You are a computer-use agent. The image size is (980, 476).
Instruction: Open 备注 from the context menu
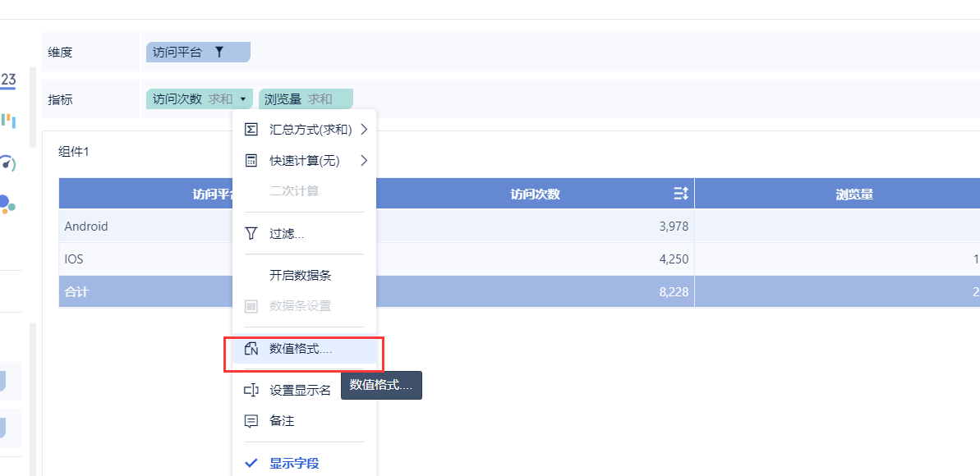tap(281, 421)
